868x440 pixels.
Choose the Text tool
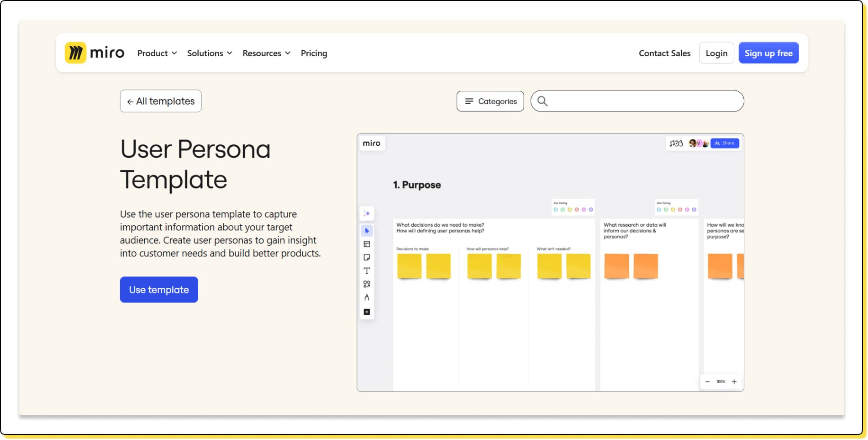[367, 270]
